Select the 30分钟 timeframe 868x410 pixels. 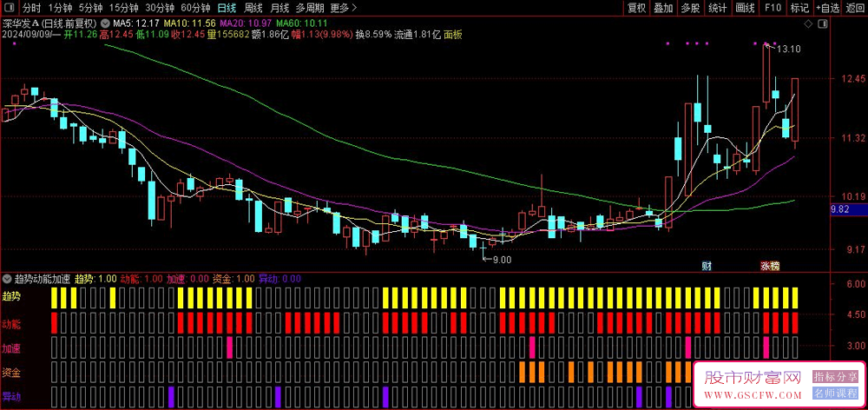160,8
